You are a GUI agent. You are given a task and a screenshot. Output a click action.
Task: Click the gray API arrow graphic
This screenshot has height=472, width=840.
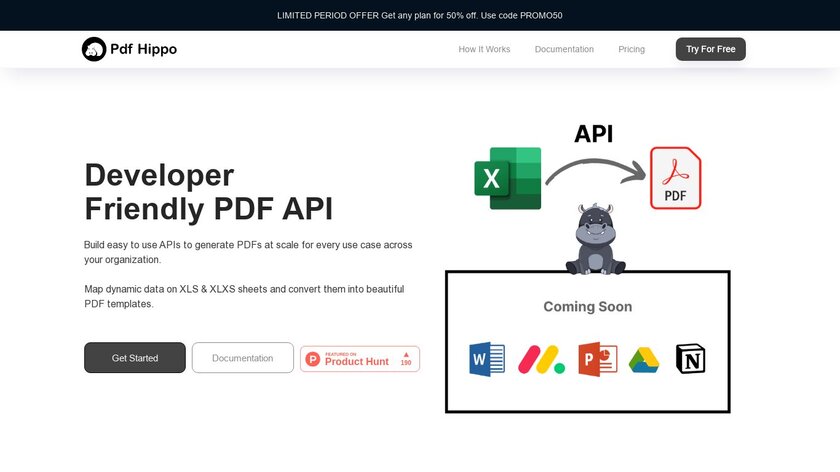click(596, 171)
